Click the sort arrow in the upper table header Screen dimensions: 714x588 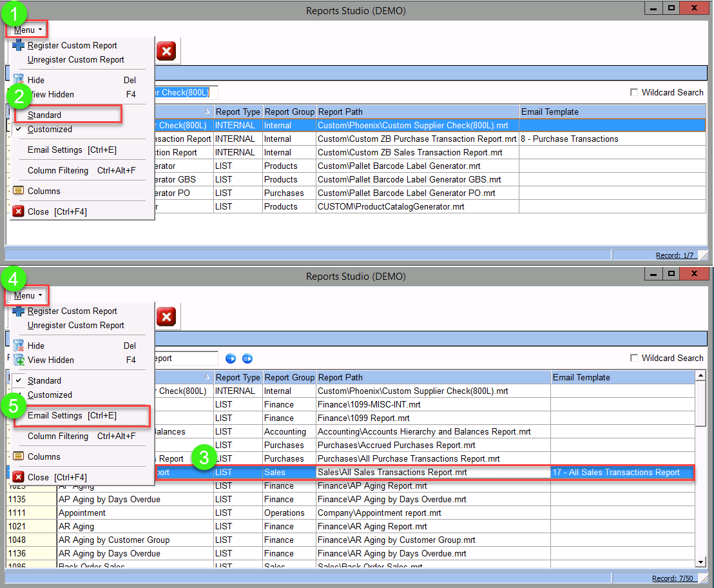207,112
